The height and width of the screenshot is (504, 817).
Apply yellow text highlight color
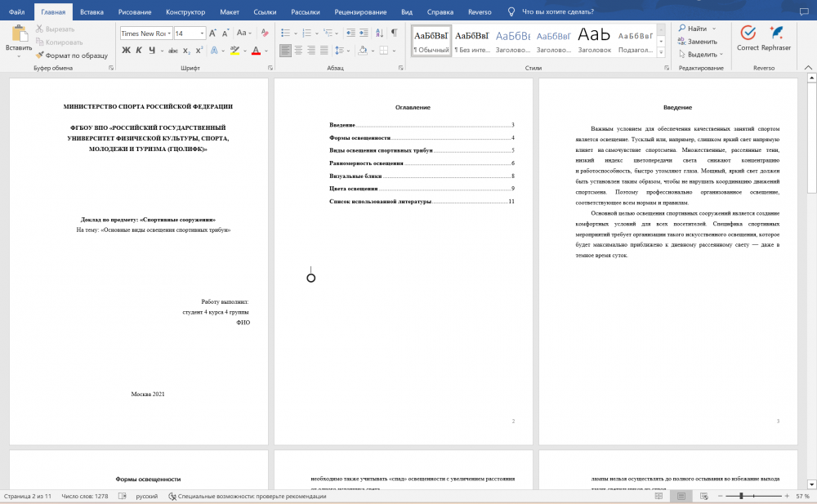point(235,51)
